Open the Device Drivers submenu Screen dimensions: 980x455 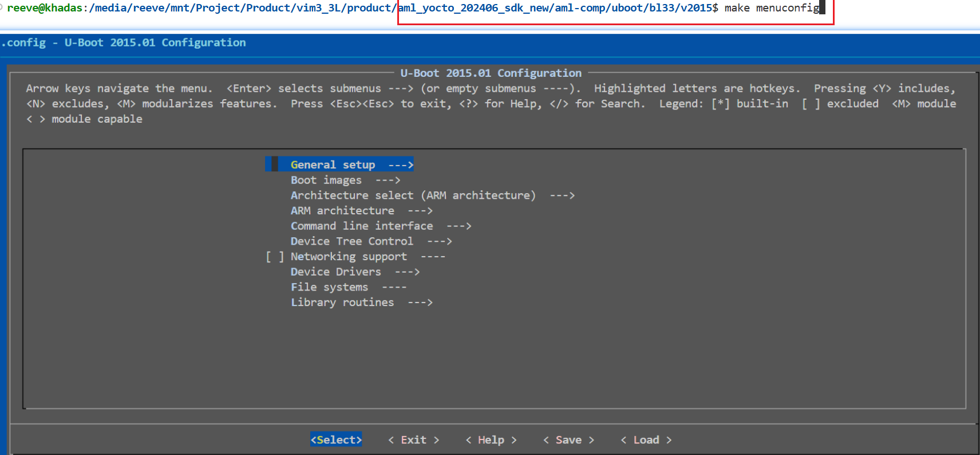[335, 272]
